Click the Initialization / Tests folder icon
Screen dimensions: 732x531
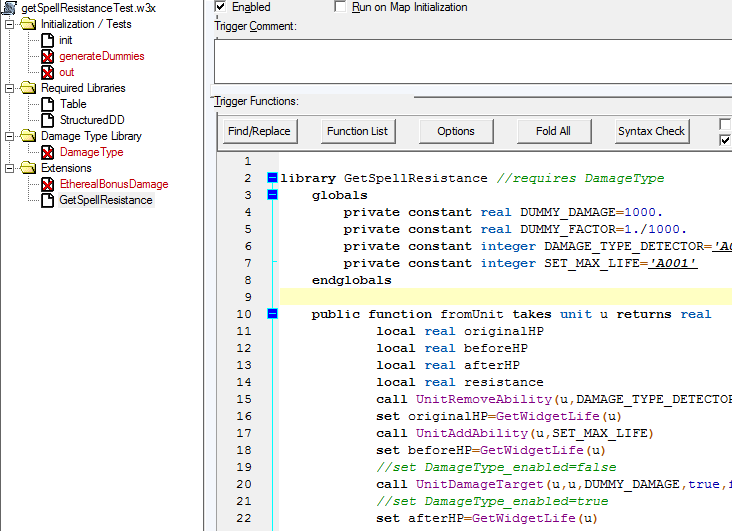pyautogui.click(x=28, y=24)
